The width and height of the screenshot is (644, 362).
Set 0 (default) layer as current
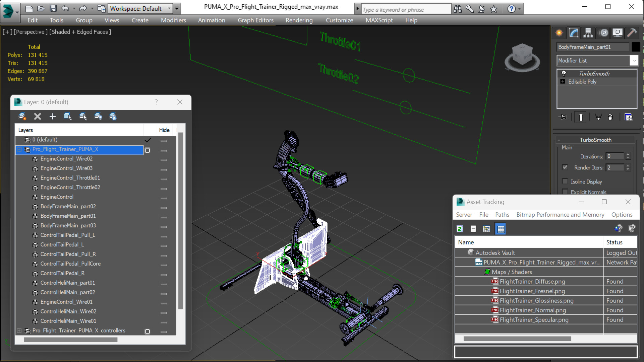pyautogui.click(x=148, y=140)
